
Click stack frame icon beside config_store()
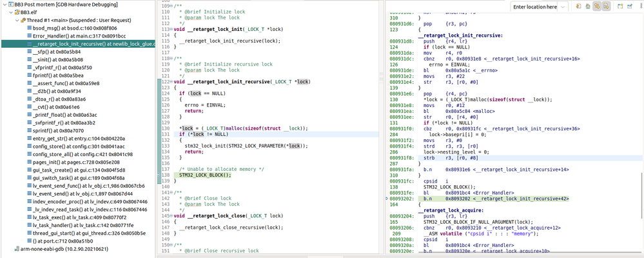click(x=30, y=146)
